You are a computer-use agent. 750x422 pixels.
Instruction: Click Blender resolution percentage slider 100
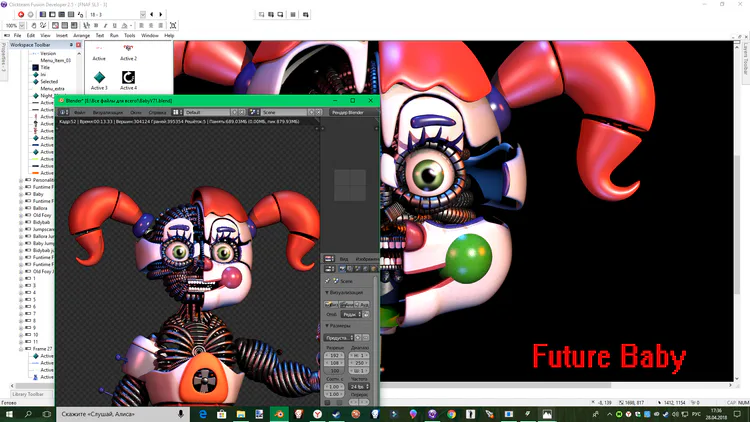tap(334, 371)
